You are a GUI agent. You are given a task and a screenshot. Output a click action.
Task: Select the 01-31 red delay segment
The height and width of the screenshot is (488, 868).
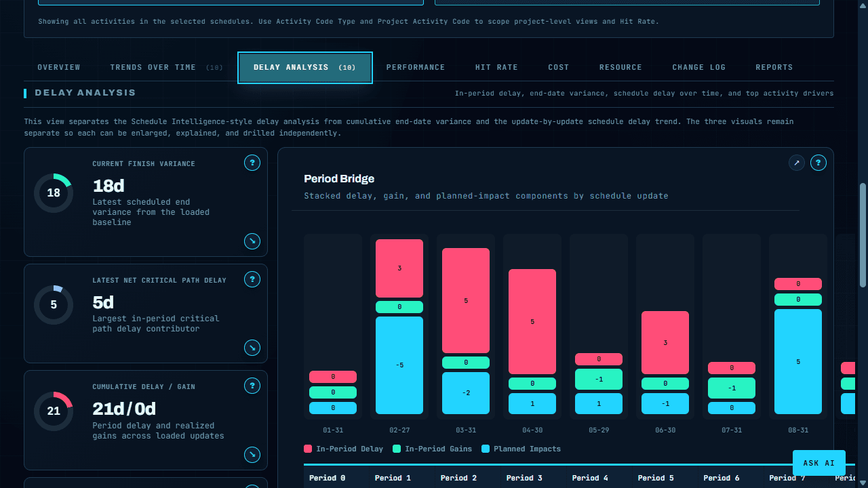coord(333,377)
